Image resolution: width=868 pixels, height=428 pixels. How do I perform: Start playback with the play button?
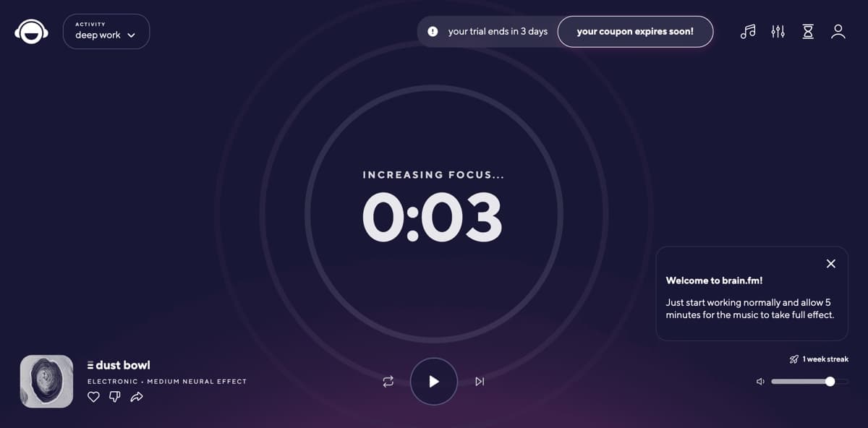(434, 382)
